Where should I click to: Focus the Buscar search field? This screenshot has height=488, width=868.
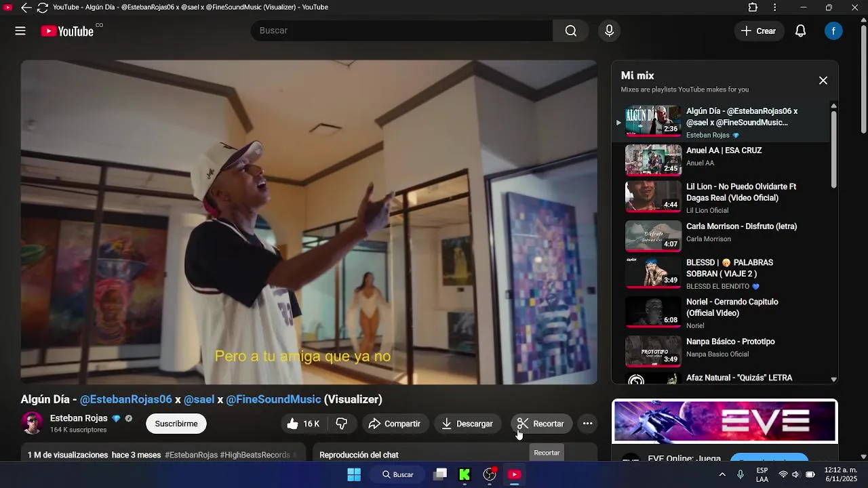click(x=402, y=30)
